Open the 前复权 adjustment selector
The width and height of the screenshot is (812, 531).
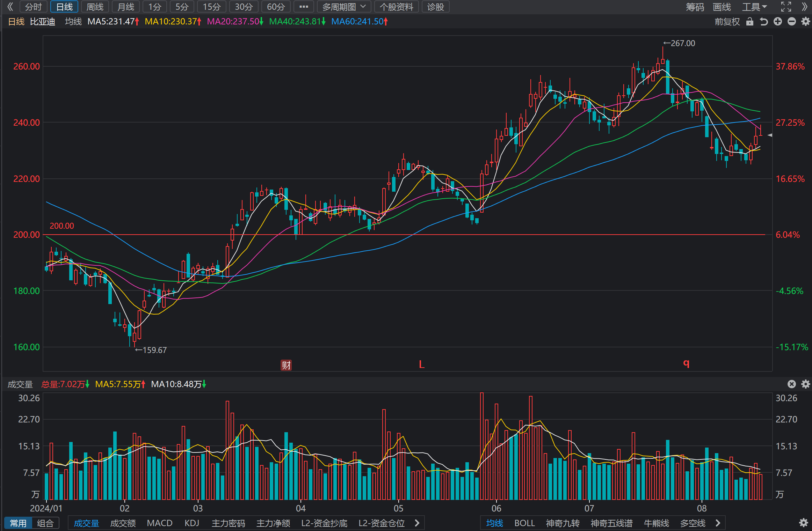point(727,22)
